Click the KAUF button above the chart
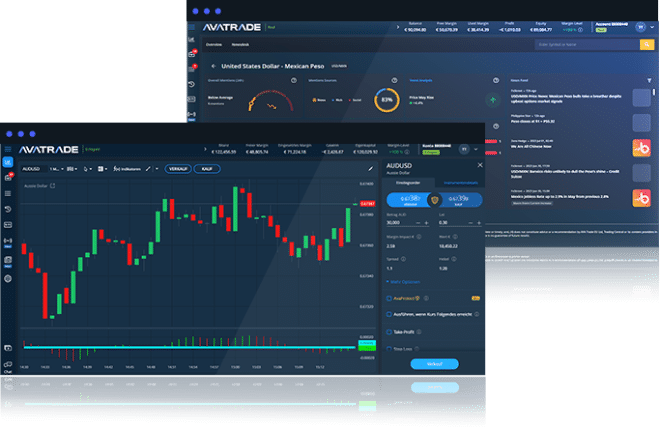 (x=207, y=168)
